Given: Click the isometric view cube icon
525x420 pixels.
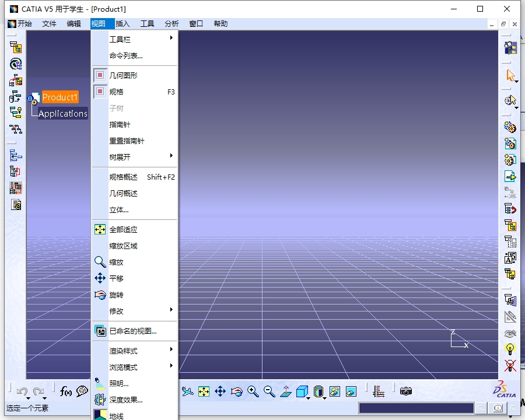Looking at the screenshot, I should click(302, 391).
